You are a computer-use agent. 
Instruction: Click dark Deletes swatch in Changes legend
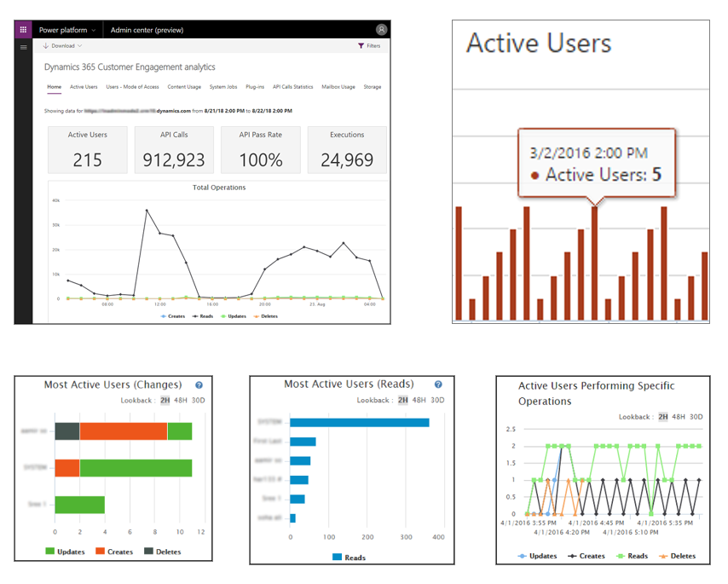tap(148, 551)
